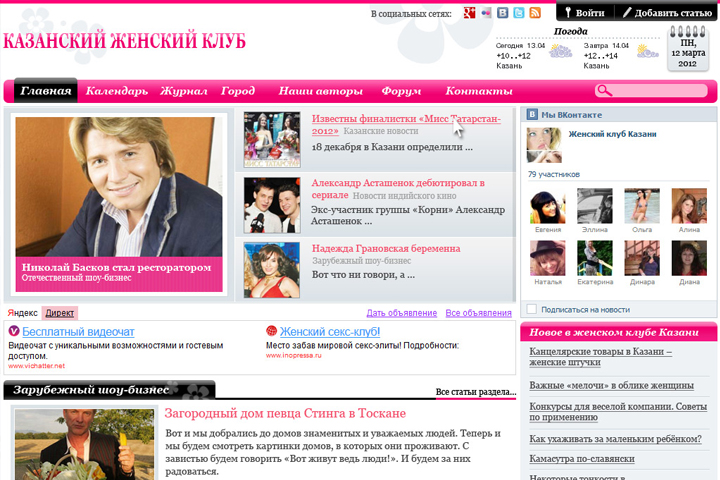Click today's weather cloud icon
This screenshot has height=480, width=720.
(561, 51)
